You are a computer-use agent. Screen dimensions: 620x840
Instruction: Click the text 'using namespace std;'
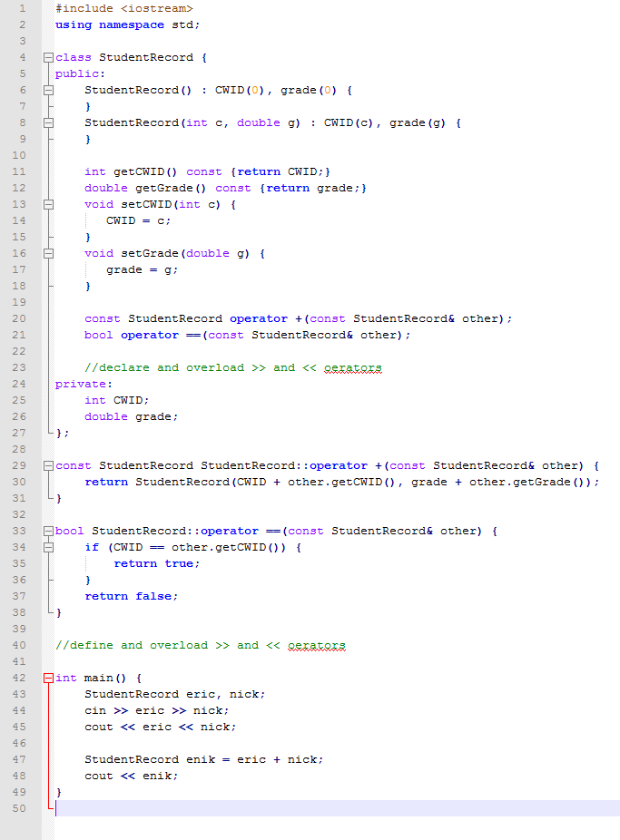click(x=127, y=25)
